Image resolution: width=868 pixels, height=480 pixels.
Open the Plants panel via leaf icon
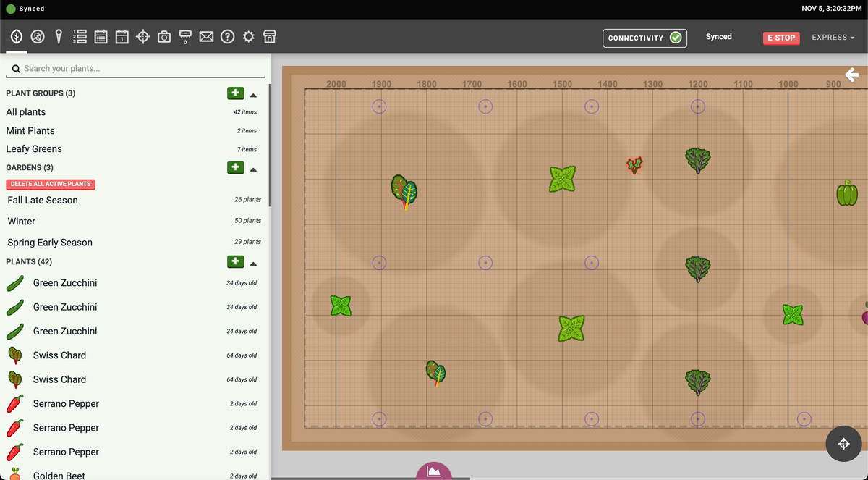click(x=16, y=36)
